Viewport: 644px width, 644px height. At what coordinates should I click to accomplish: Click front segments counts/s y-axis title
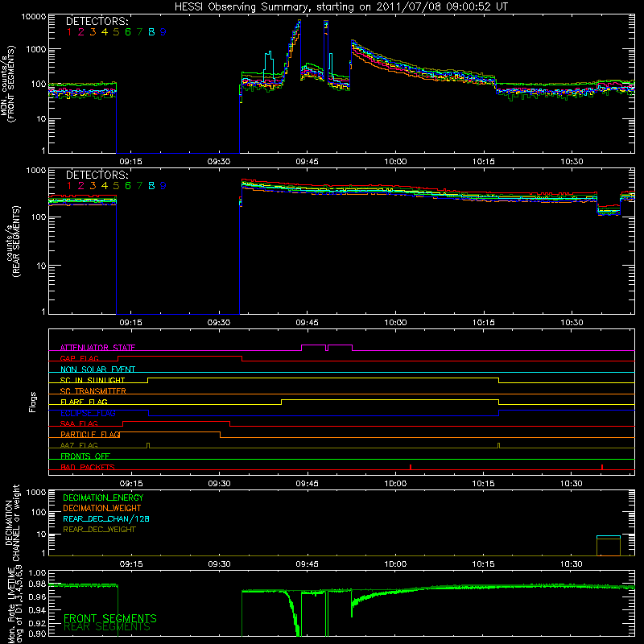pyautogui.click(x=7, y=85)
